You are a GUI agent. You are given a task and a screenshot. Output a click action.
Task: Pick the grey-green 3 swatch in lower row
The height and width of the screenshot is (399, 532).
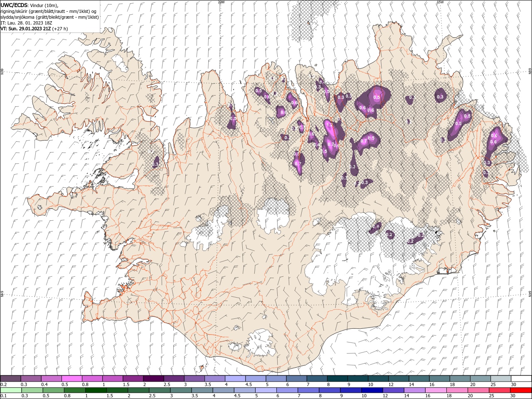180,390
